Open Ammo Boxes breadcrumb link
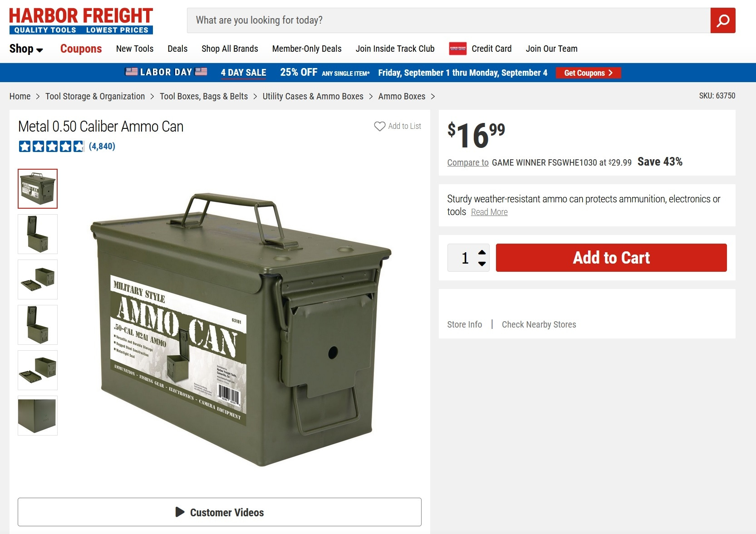Screen dimensions: 756x534 [x=402, y=96]
